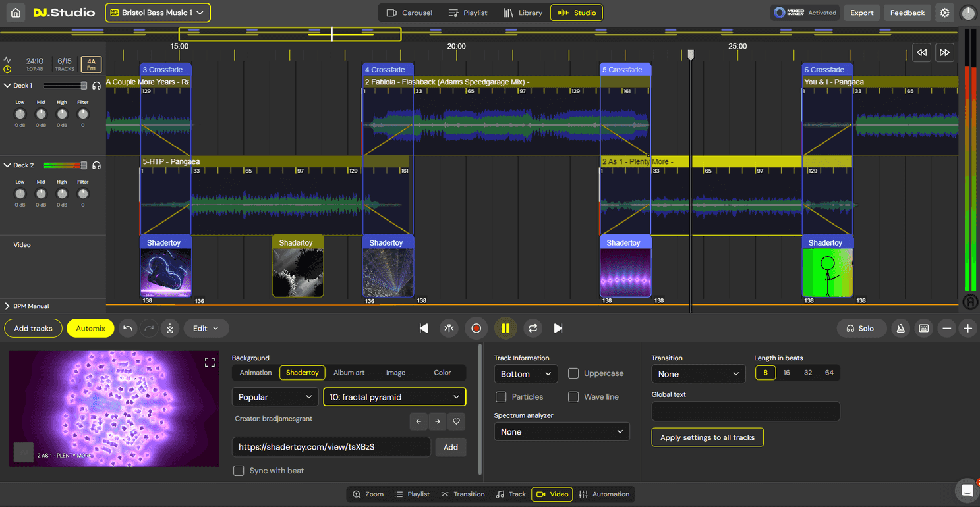Enable headphone cue on Deck 1

coord(96,85)
